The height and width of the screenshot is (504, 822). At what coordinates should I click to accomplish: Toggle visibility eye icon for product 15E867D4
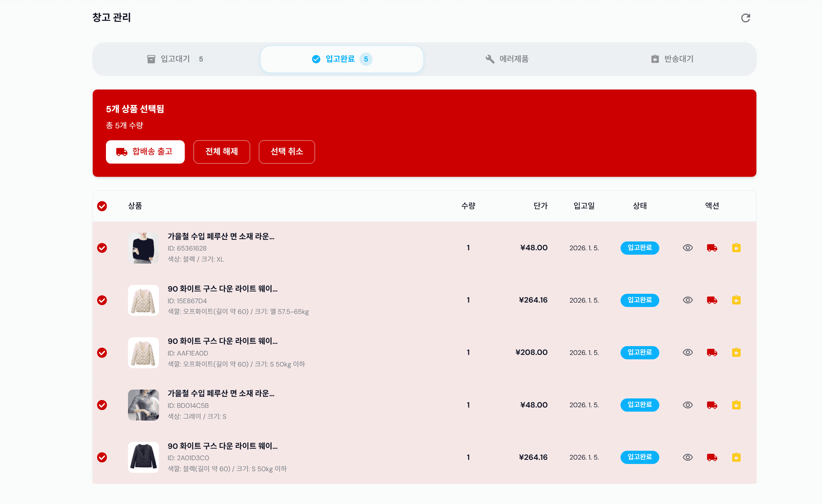pyautogui.click(x=688, y=300)
